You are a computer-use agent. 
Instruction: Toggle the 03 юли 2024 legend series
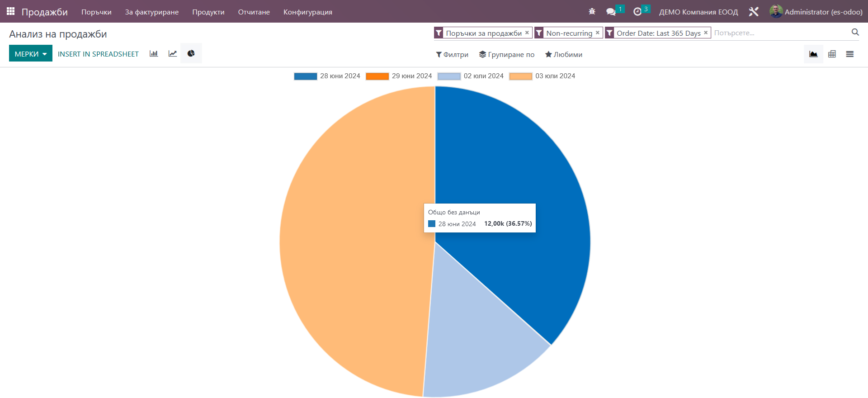click(542, 76)
